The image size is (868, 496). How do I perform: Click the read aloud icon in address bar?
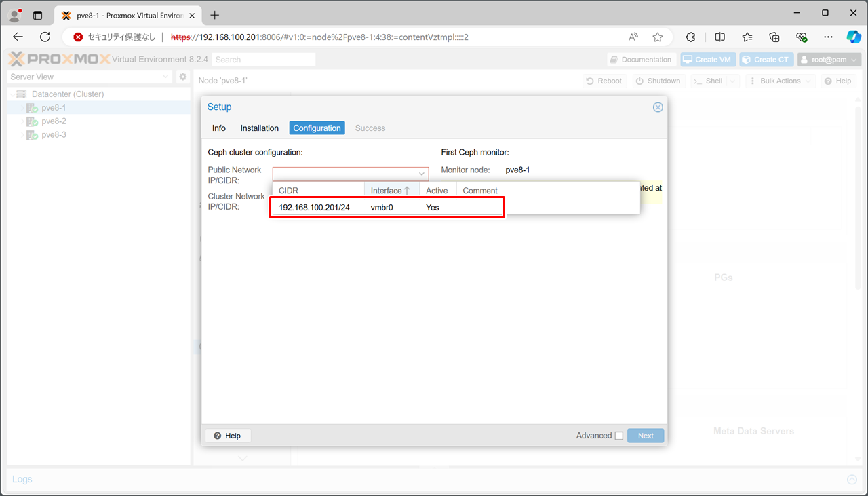[x=633, y=37]
